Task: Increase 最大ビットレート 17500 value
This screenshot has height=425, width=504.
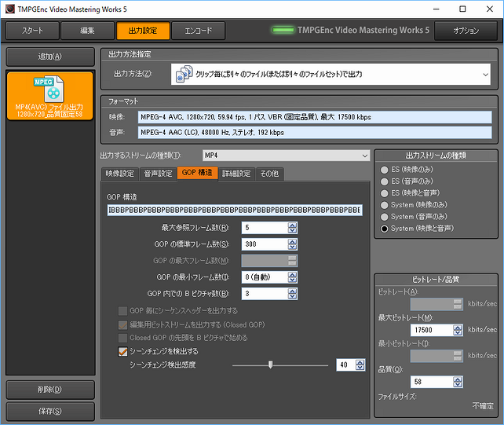Action: point(458,328)
